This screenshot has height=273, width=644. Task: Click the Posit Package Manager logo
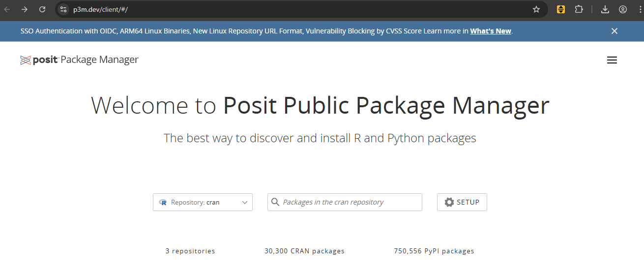coord(80,60)
